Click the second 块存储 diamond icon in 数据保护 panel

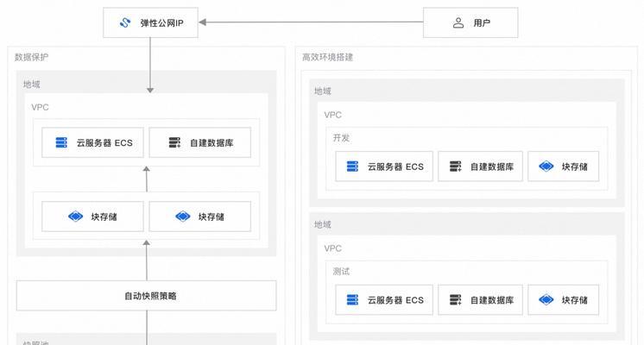click(183, 216)
